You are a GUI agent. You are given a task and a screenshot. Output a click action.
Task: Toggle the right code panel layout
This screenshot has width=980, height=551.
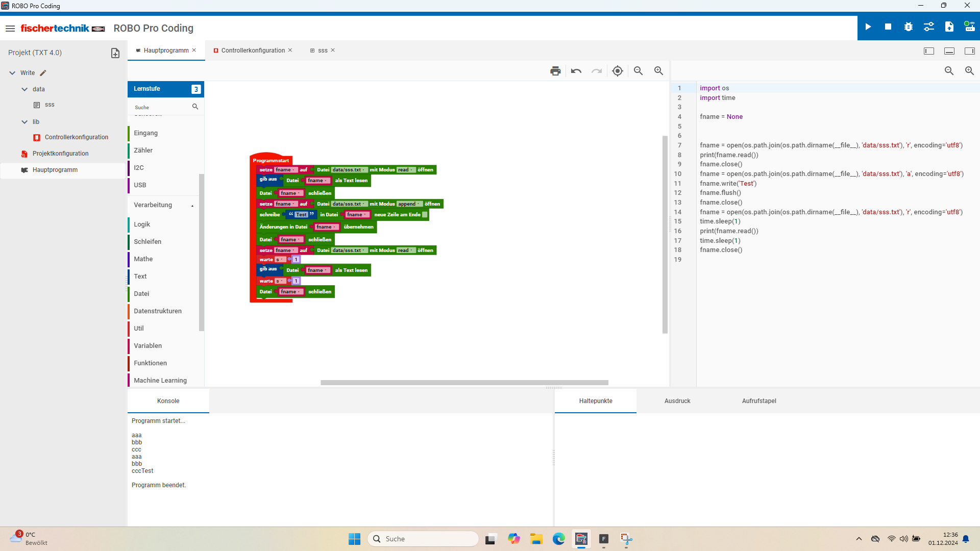pos(970,51)
